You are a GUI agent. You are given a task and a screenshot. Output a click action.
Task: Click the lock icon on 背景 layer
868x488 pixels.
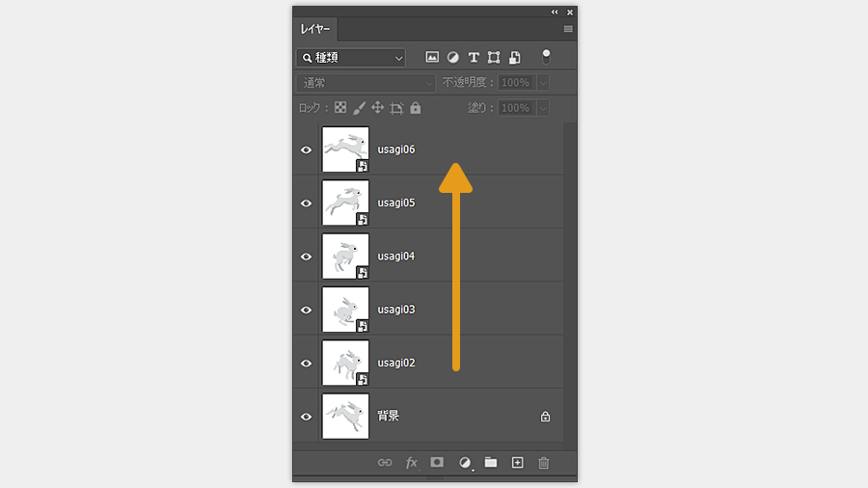click(x=545, y=416)
